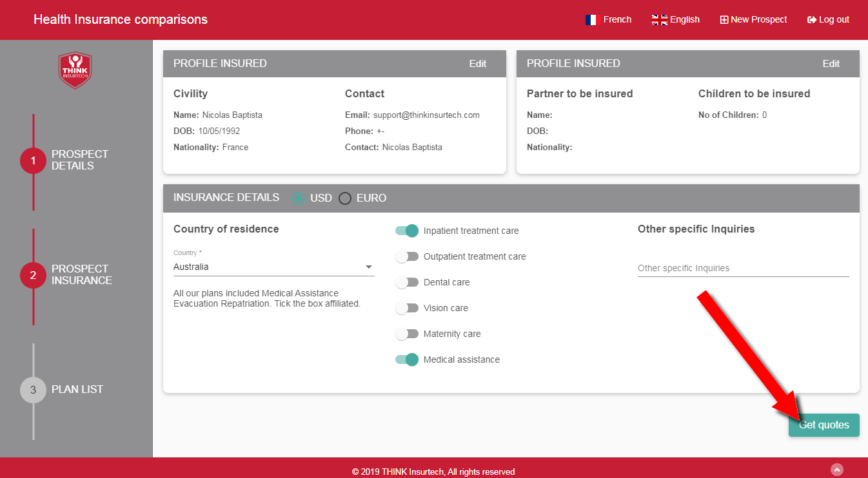Focus the Other specific Inquiries field
This screenshot has width=868, height=478.
[743, 268]
